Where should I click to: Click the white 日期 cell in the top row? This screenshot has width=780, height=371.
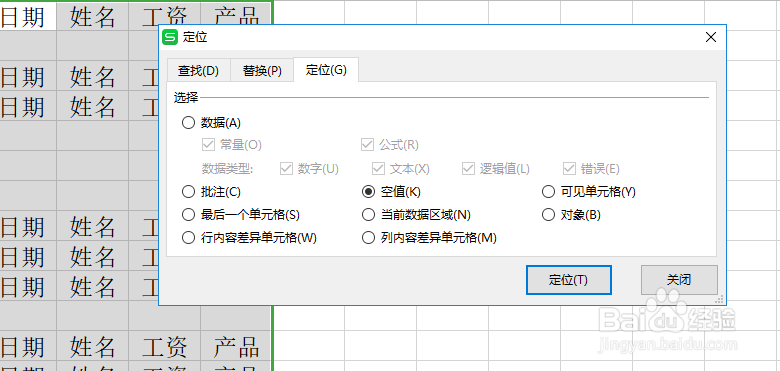tap(28, 17)
